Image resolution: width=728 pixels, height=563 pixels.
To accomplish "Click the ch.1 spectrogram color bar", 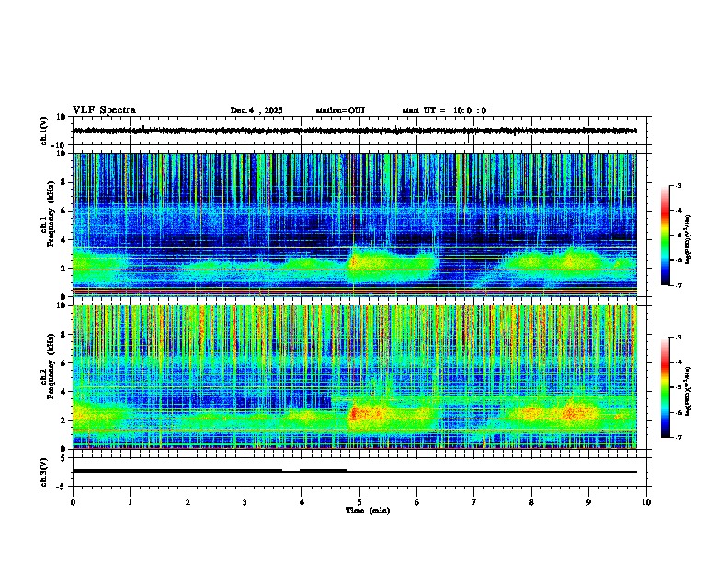I will tap(665, 236).
